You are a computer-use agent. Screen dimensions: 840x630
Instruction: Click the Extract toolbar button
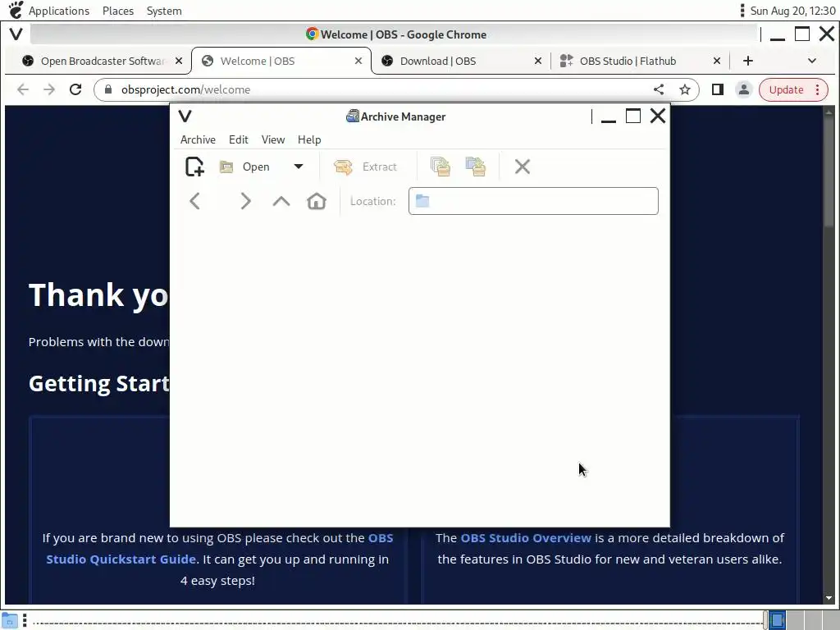(x=365, y=167)
